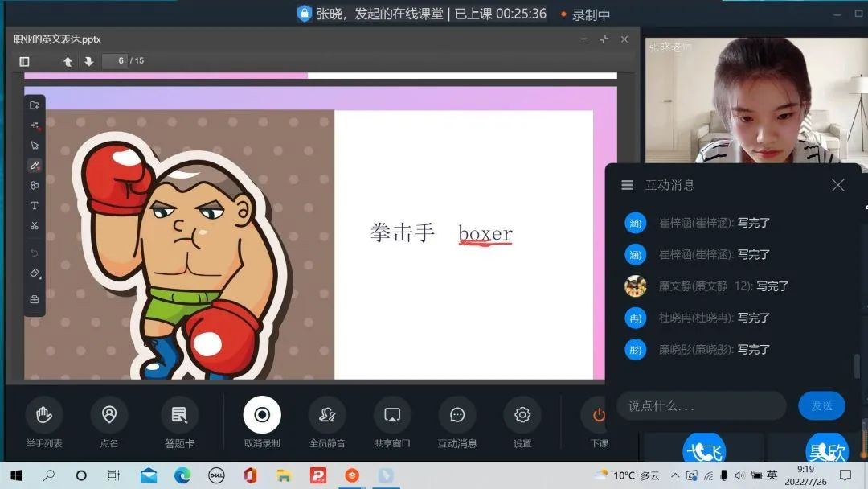Select the scissors cut tool
868x489 pixels.
pos(35,226)
